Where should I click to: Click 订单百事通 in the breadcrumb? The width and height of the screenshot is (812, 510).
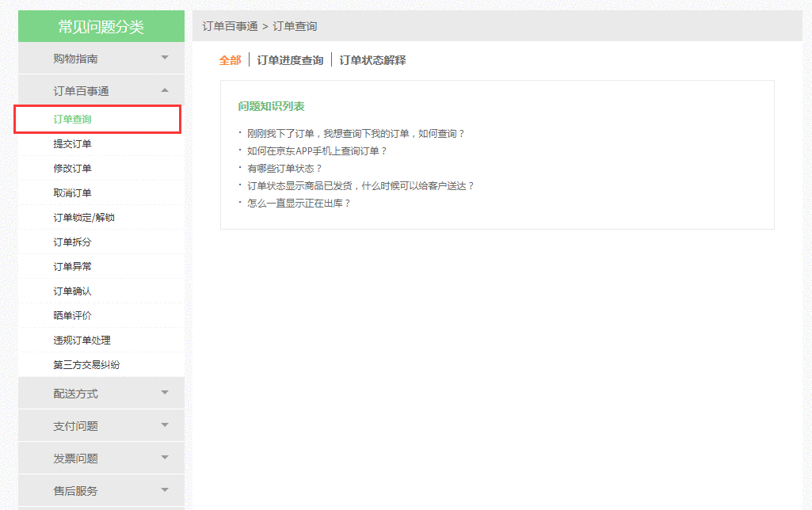230,26
